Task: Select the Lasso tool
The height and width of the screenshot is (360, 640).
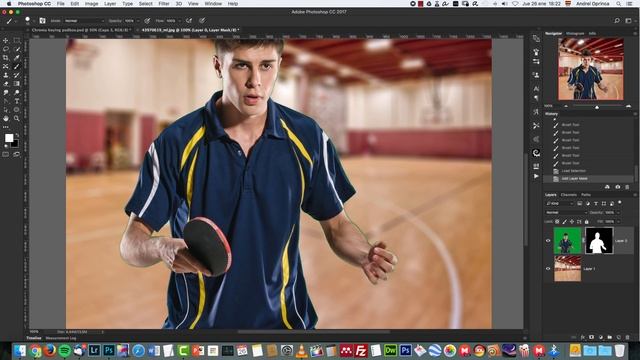Action: pyautogui.click(x=6, y=49)
